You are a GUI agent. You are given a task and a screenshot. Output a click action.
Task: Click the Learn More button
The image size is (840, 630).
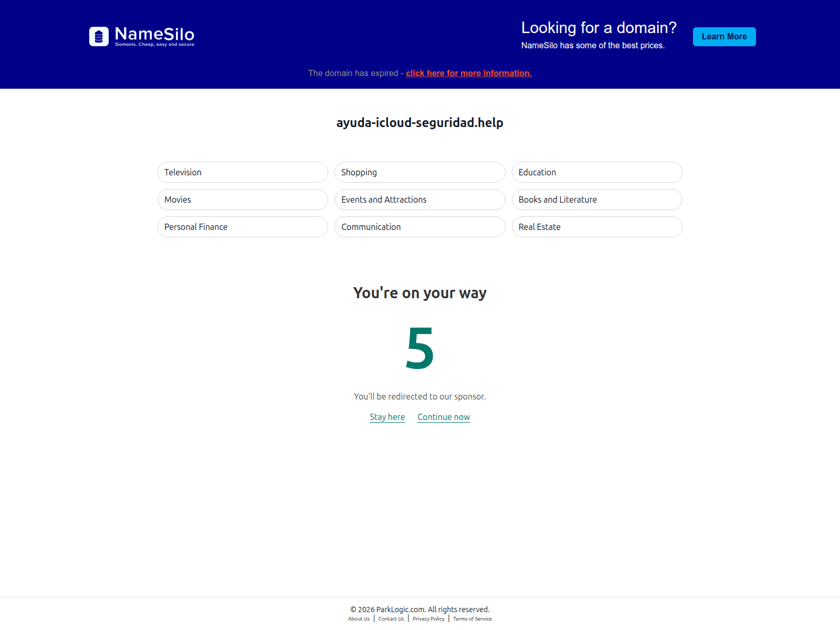pyautogui.click(x=724, y=37)
